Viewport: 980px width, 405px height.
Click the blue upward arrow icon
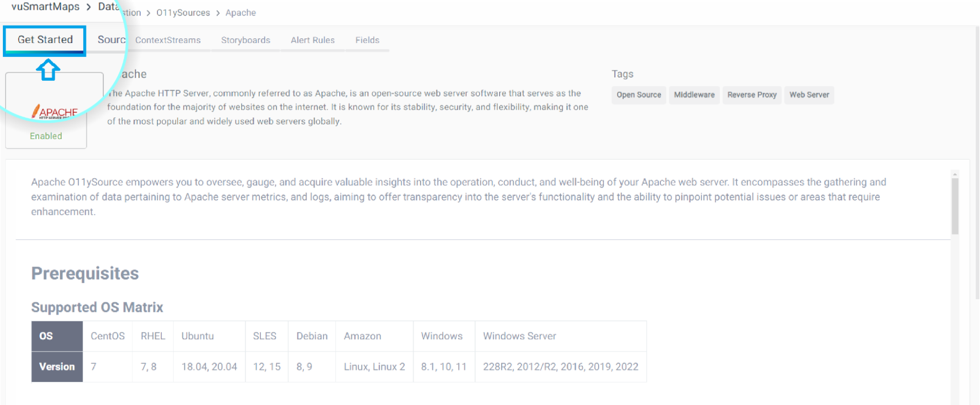coord(48,70)
